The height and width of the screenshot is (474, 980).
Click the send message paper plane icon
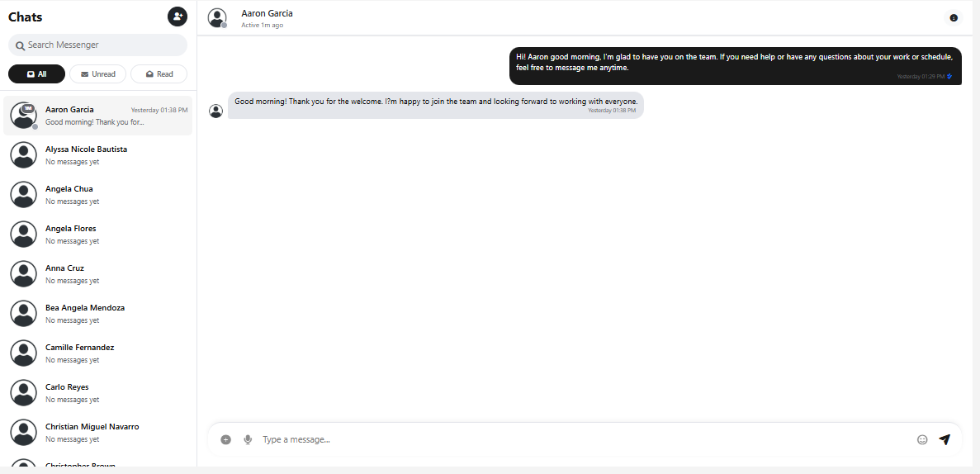944,439
